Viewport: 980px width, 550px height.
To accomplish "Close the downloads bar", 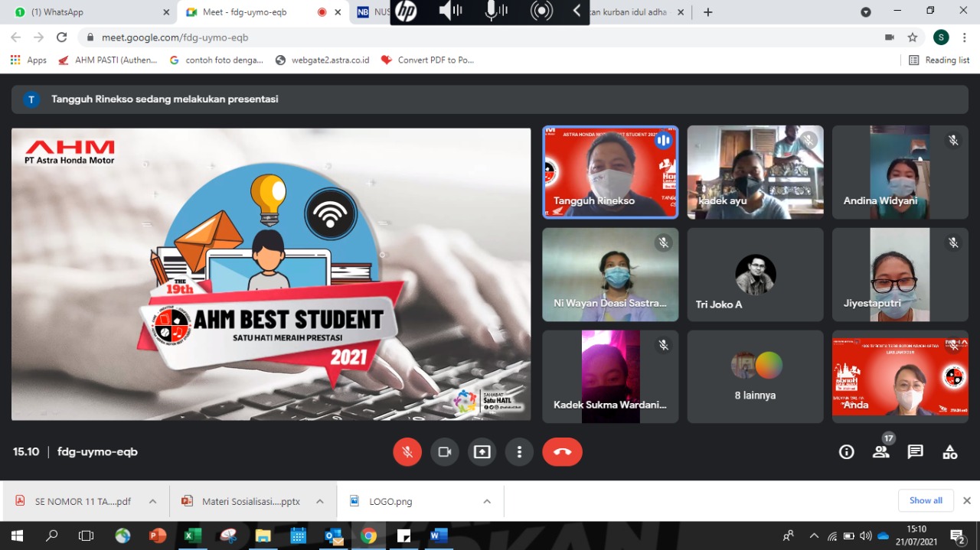I will point(966,500).
